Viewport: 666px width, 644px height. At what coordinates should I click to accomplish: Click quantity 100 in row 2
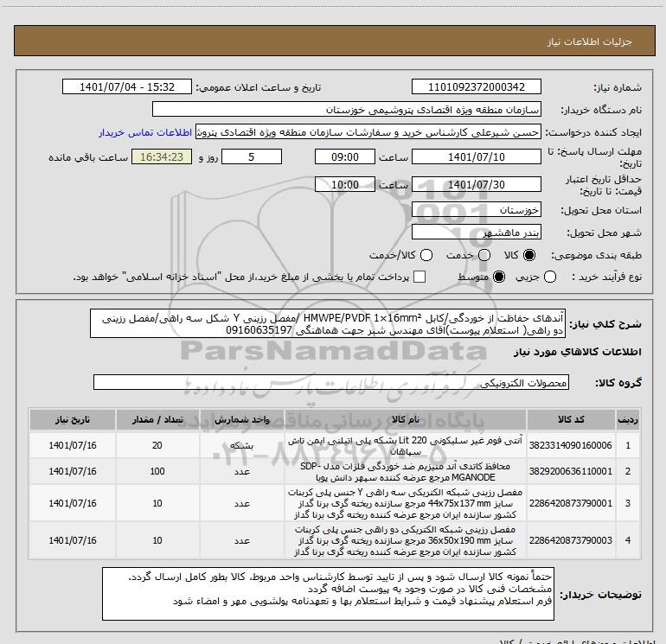click(157, 471)
